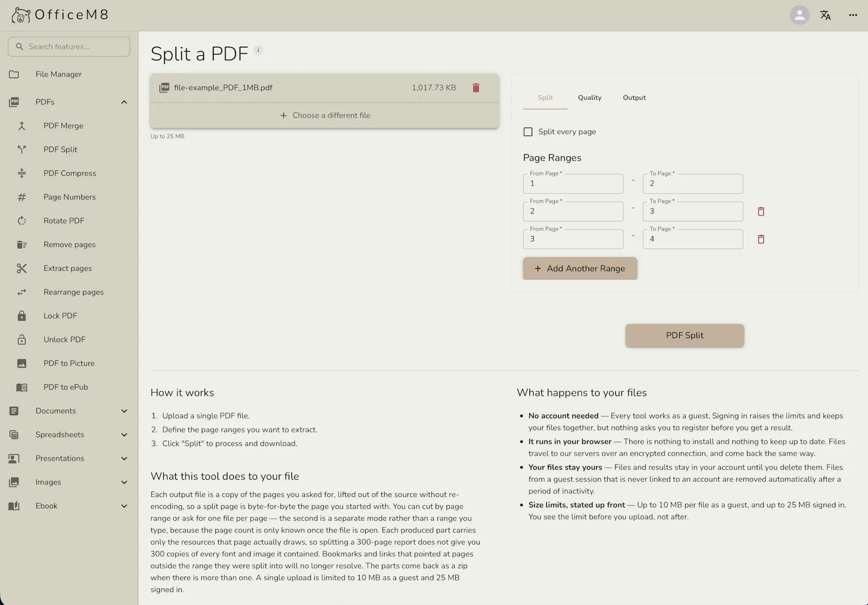Open the PDF to Picture tool

[x=69, y=364]
